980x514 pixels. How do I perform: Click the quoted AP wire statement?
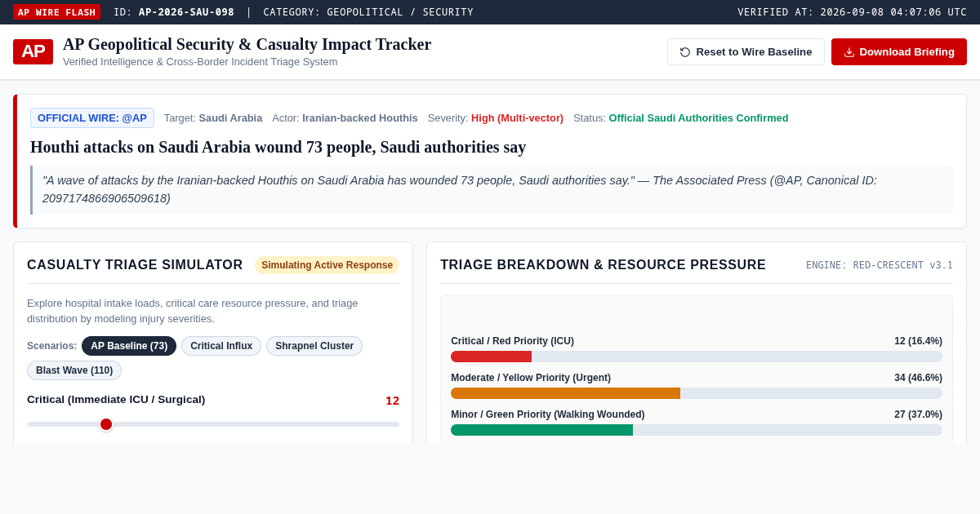[x=492, y=190]
